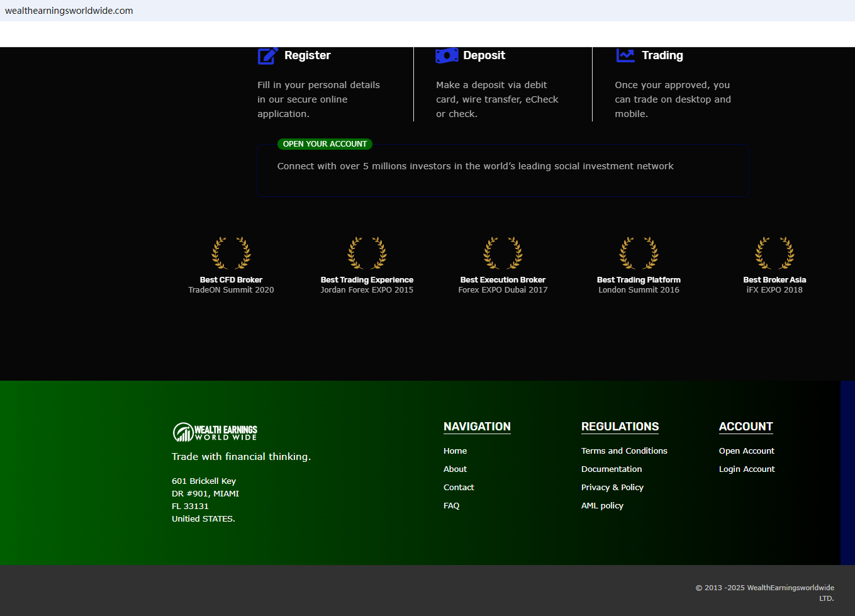This screenshot has height=616, width=855.
Task: Click the Best CFD Broker laurel wreath
Action: click(231, 253)
